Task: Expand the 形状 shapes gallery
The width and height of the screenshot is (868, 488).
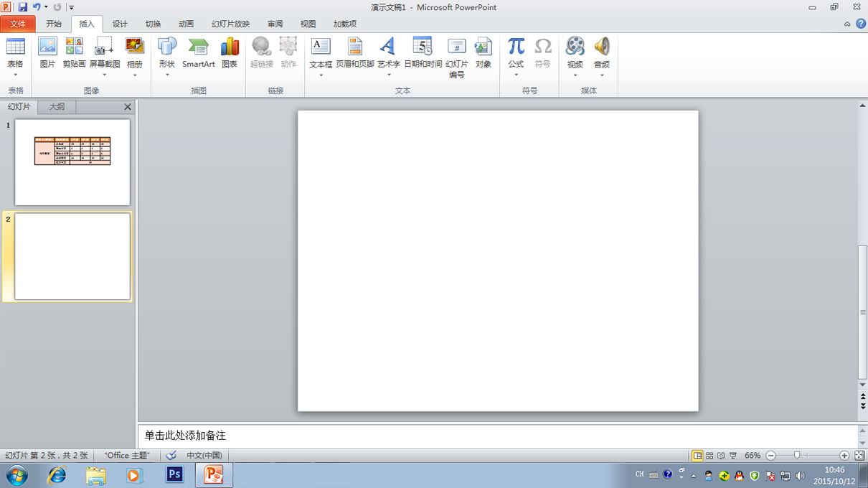Action: (167, 75)
